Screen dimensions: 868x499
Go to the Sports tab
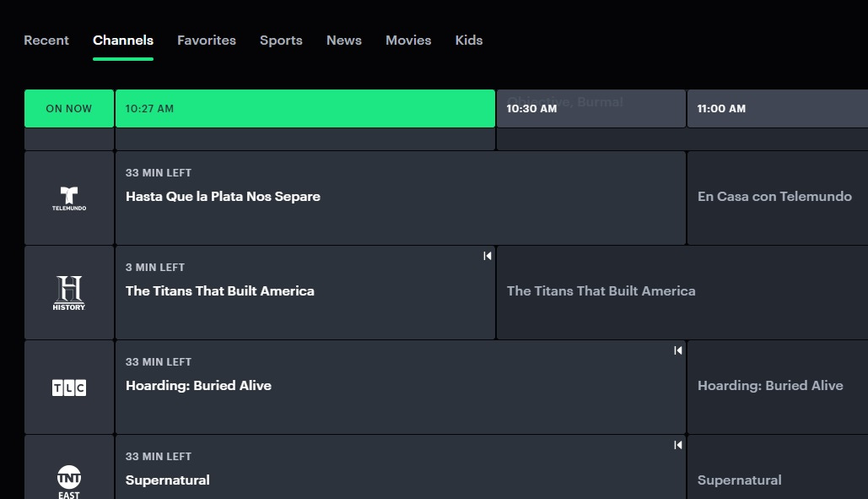pos(281,41)
